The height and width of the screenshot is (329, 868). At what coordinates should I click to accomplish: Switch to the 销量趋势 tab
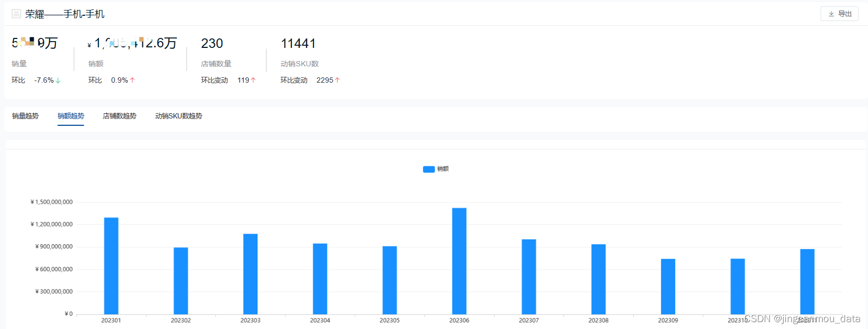[25, 116]
